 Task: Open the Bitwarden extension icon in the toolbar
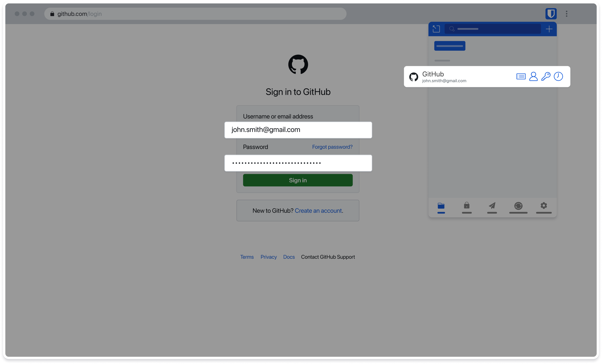tap(551, 14)
